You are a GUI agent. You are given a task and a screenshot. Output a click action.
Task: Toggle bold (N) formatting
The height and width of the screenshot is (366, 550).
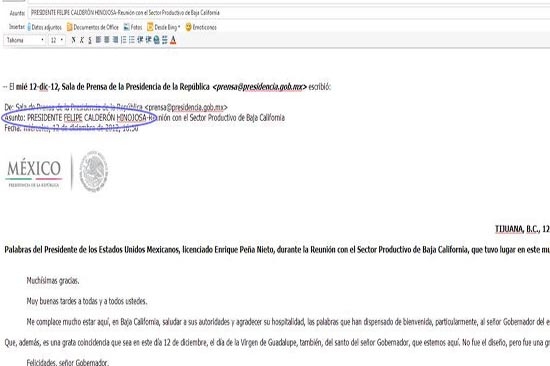pyautogui.click(x=73, y=40)
